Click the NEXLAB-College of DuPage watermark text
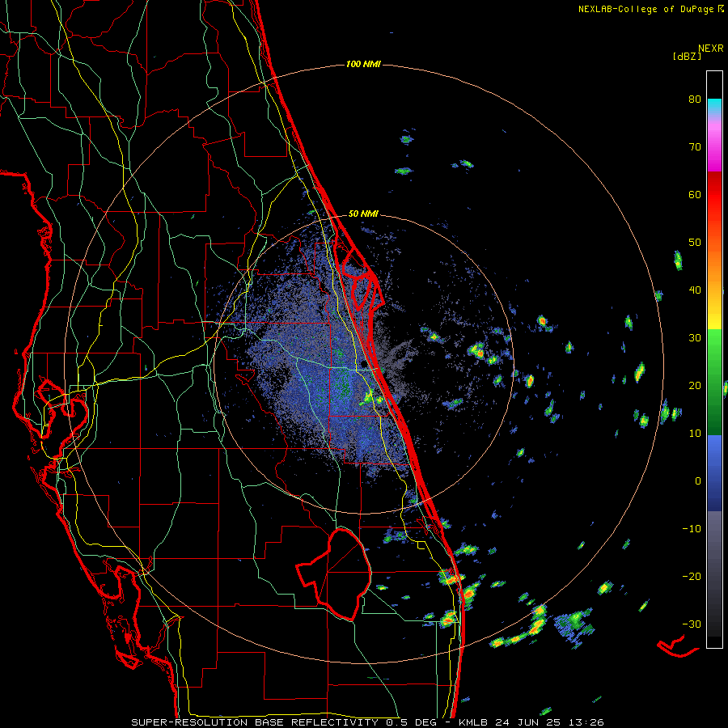This screenshot has height=728, width=728. (646, 9)
